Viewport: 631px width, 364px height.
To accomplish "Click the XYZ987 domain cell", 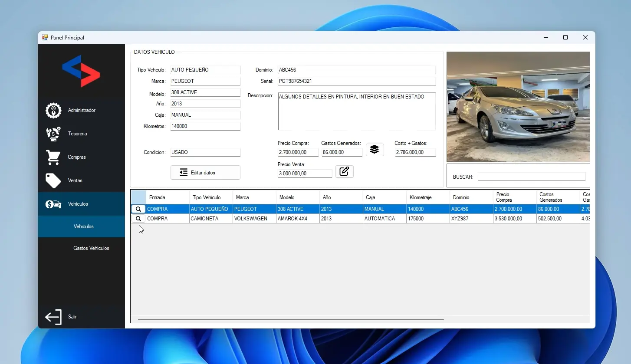I will [471, 219].
